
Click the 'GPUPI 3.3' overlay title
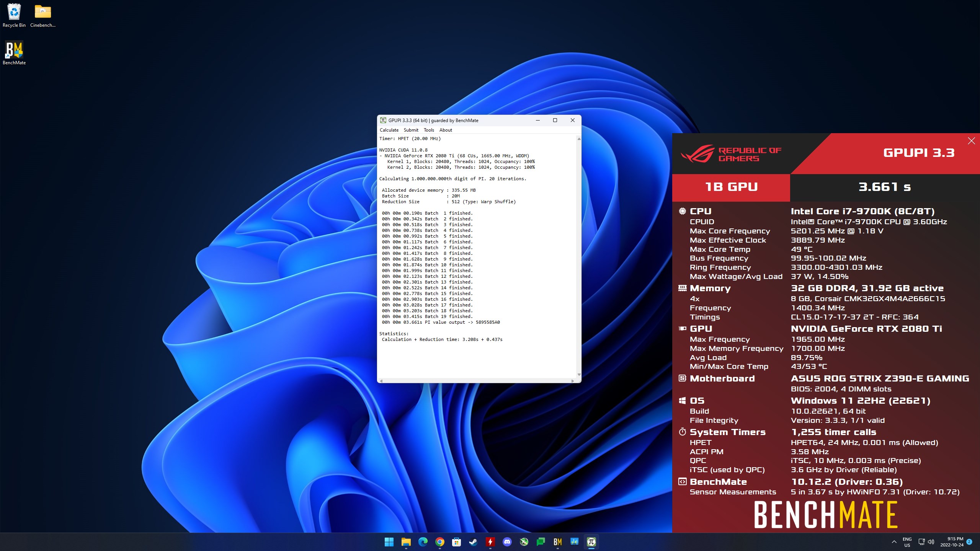[919, 153]
